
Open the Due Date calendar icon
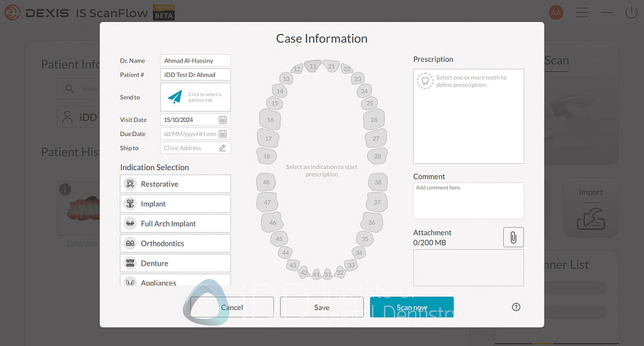tap(223, 134)
